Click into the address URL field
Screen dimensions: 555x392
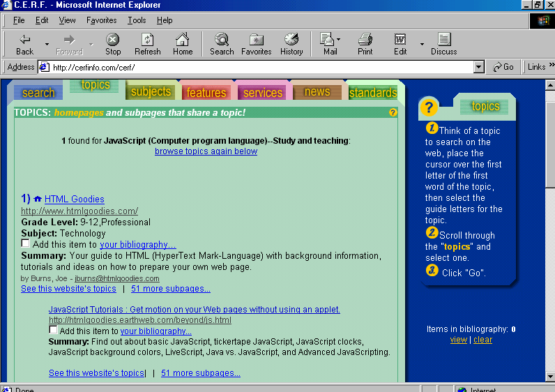pos(262,67)
